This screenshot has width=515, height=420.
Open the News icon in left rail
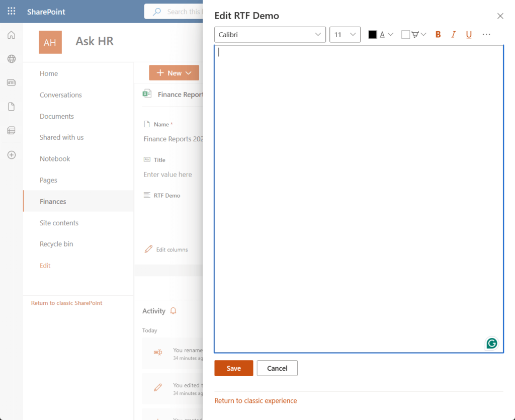click(12, 82)
